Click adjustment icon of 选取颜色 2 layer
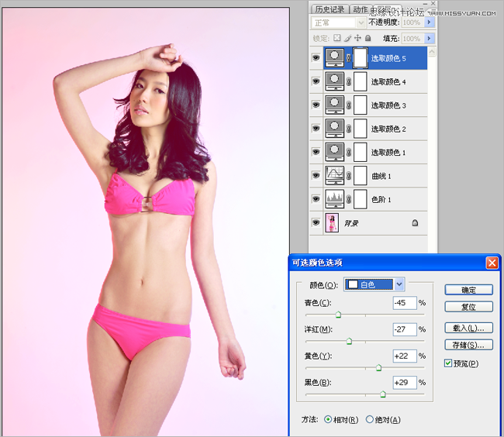Screen dimensions: 504x437 click(334, 129)
